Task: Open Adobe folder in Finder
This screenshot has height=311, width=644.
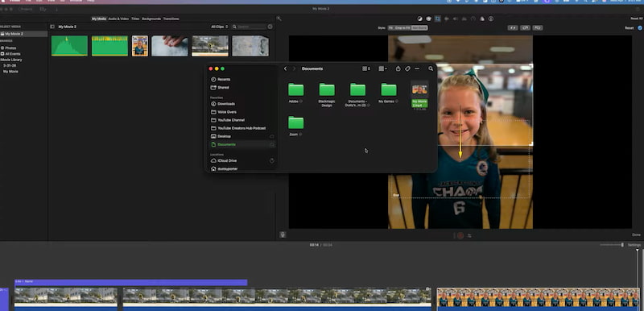Action: (295, 93)
